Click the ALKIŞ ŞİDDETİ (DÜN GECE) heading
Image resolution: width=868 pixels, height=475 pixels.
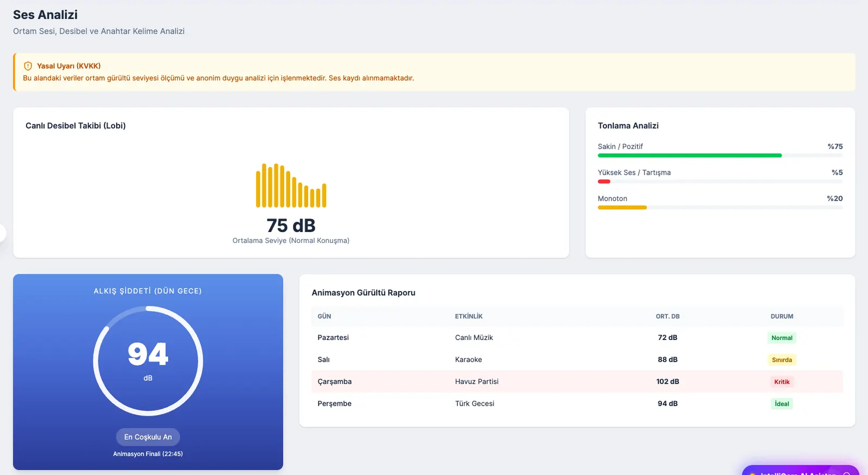pos(148,291)
